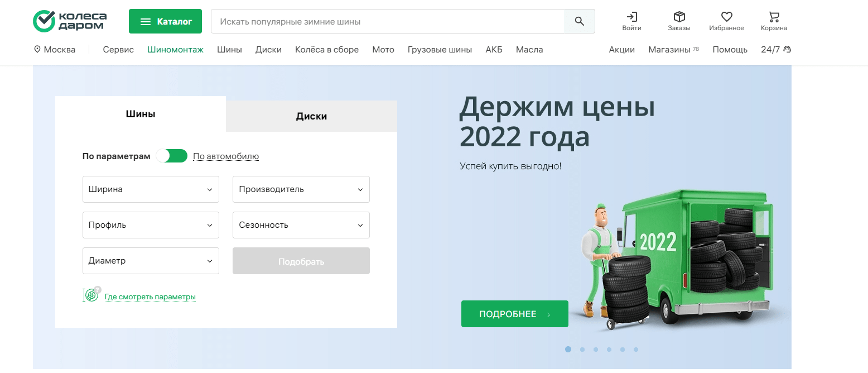Click the Колеса Даром logo
This screenshot has width=868, height=373.
(x=70, y=21)
